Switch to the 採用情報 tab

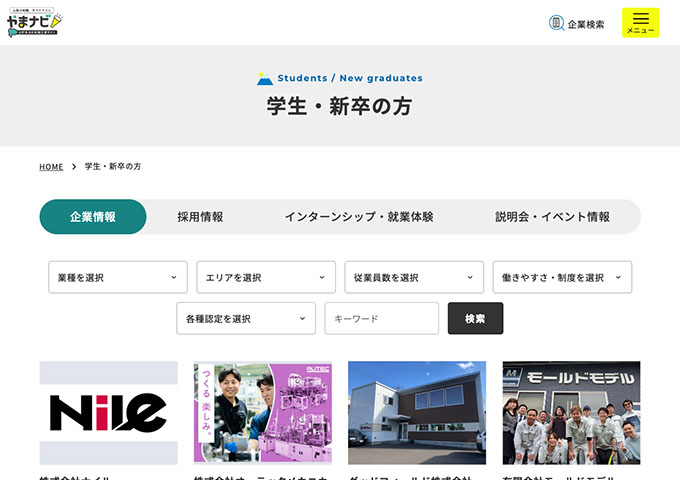(x=200, y=217)
